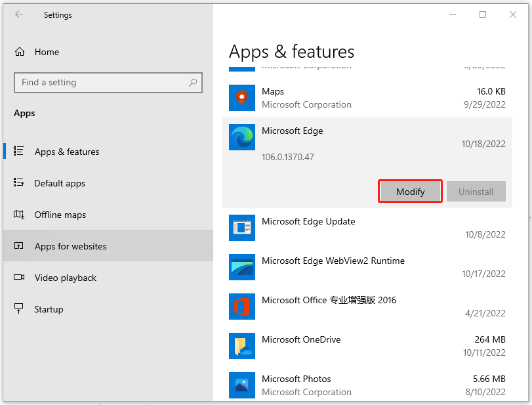Select the Microsoft Office icon

[x=242, y=307]
